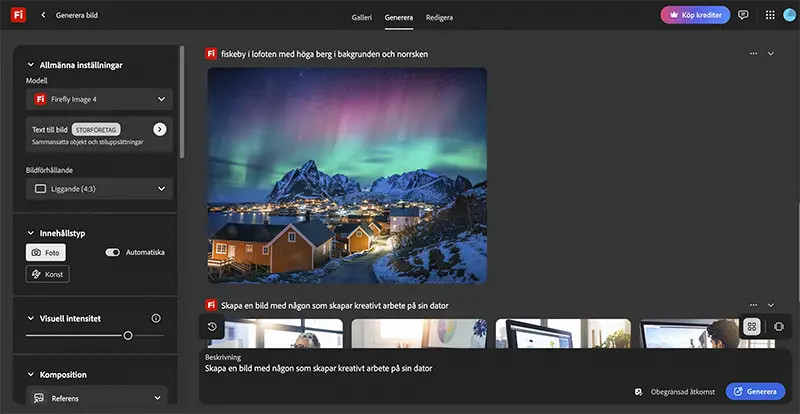Image resolution: width=800 pixels, height=414 pixels.
Task: Open the first thumbnail with gray-haired person
Action: click(276, 333)
